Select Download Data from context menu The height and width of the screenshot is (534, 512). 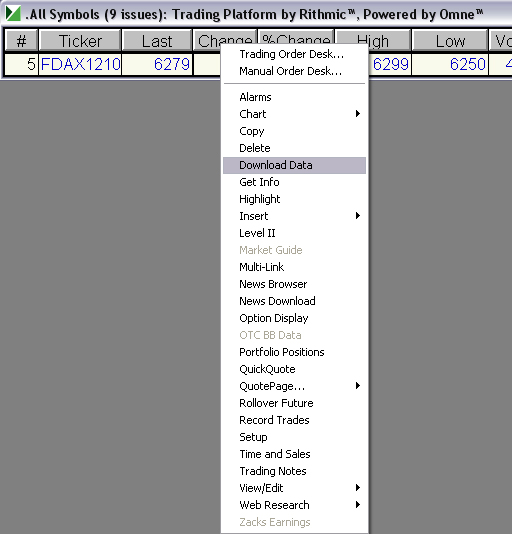pos(294,165)
